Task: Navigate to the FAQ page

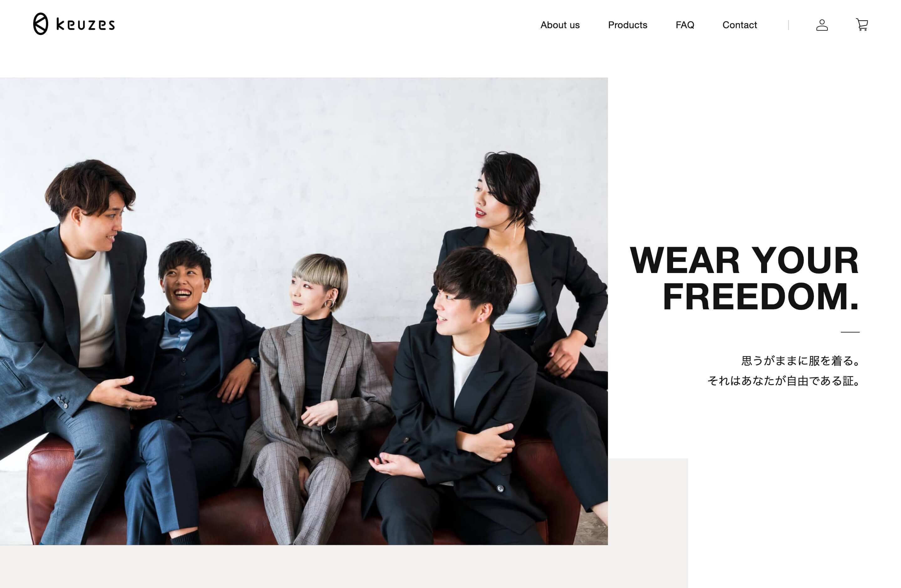Action: click(x=685, y=25)
